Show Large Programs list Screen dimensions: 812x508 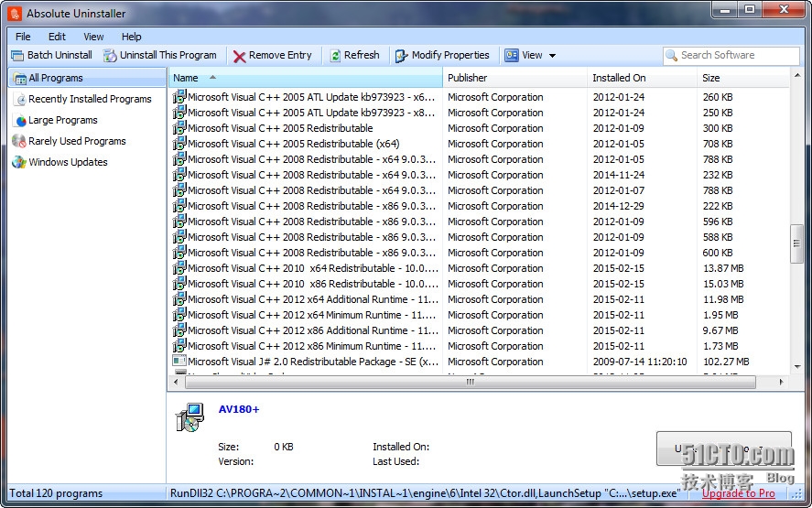click(x=62, y=120)
